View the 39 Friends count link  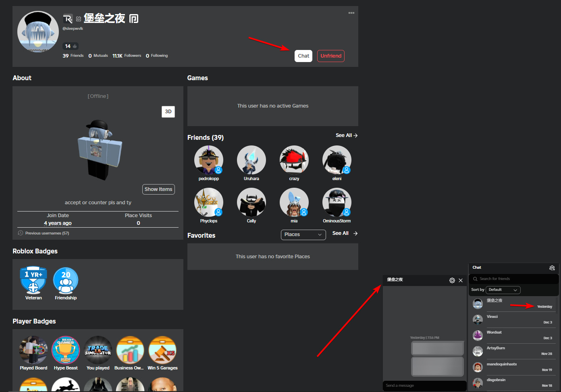tap(73, 56)
